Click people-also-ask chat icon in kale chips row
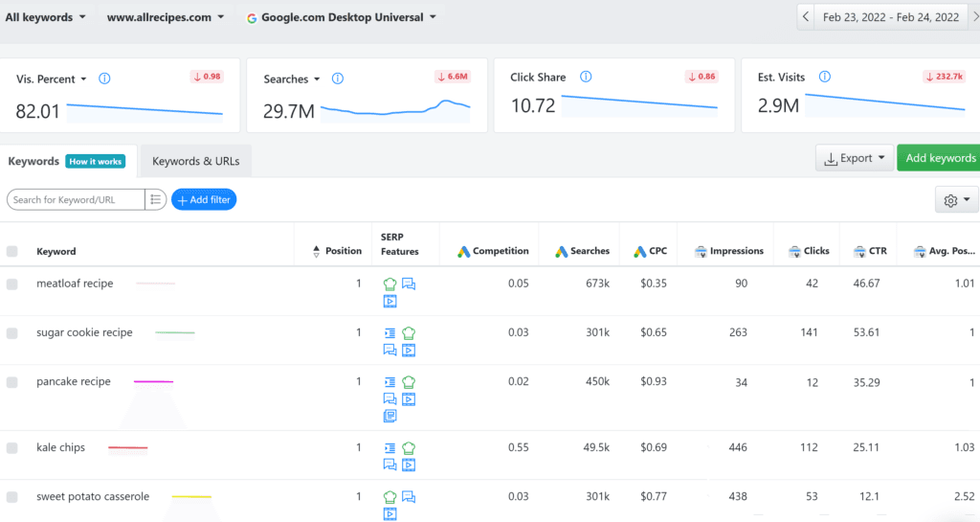The width and height of the screenshot is (980, 522). point(390,465)
